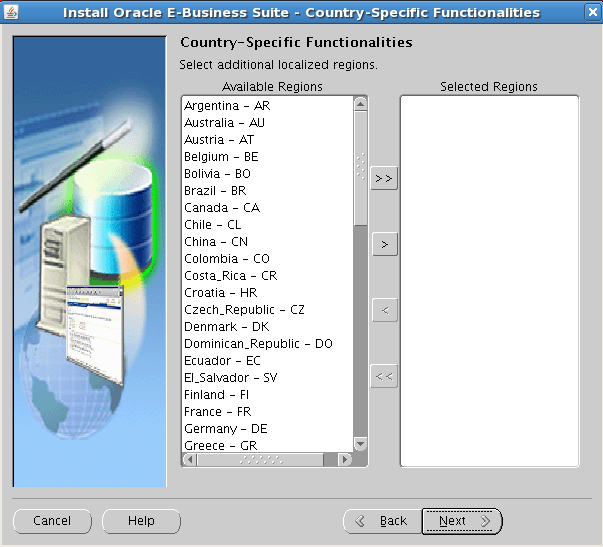
Task: Select Denmark - DK
Action: [x=267, y=327]
